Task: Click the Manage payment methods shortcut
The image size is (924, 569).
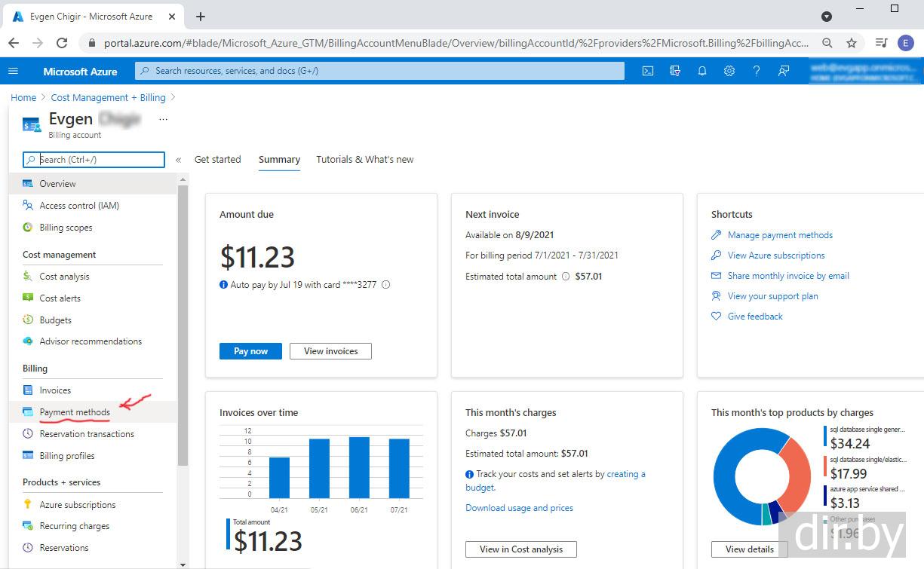Action: (780, 235)
